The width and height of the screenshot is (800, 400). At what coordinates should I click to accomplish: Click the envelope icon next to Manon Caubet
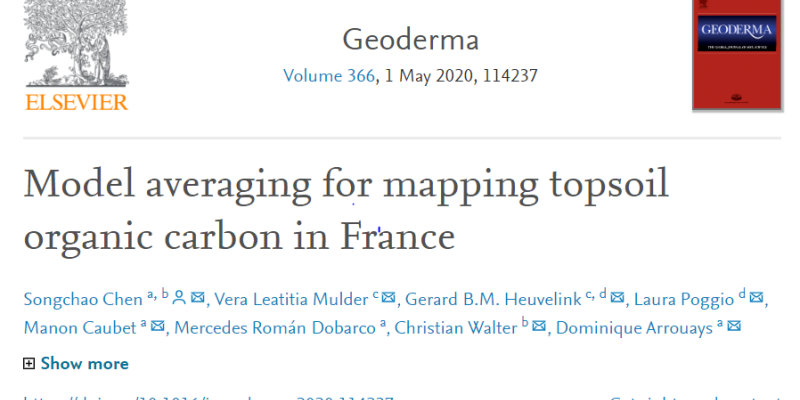tap(160, 327)
